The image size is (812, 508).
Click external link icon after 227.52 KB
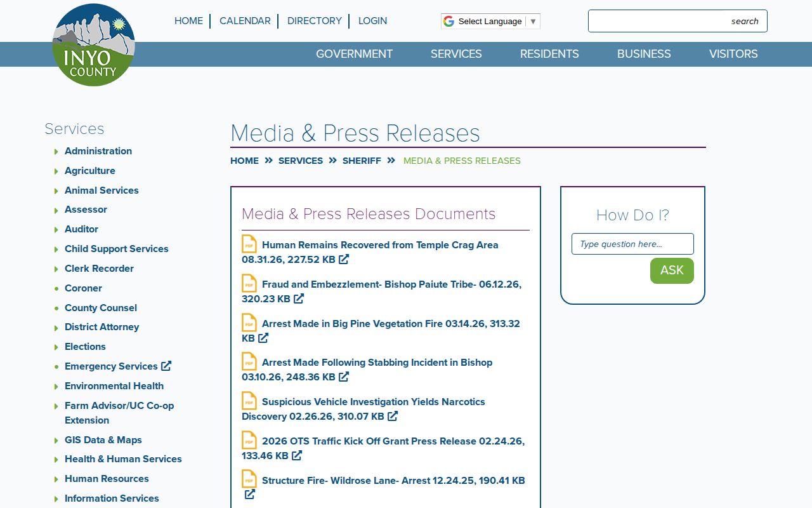[344, 259]
